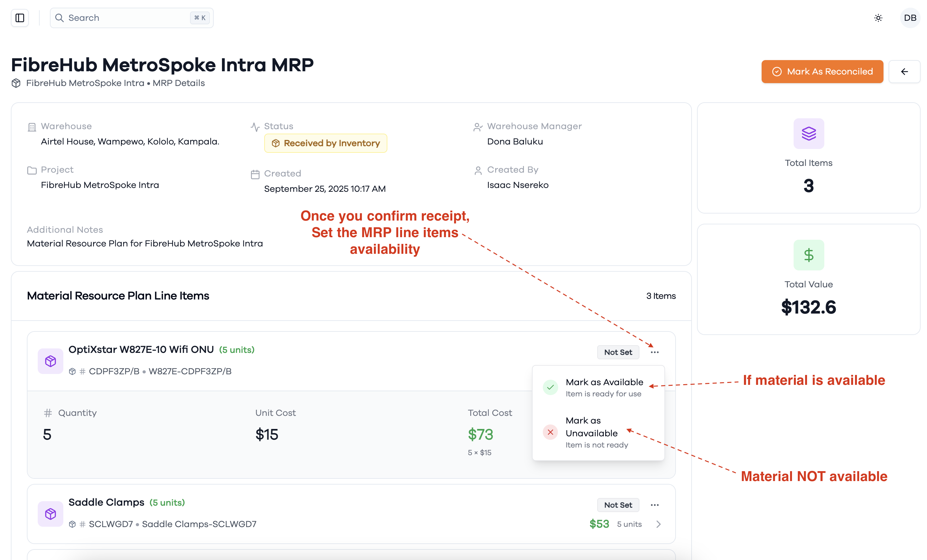927x560 pixels.
Task: Click the Warehouse Manager person icon
Action: point(478,127)
